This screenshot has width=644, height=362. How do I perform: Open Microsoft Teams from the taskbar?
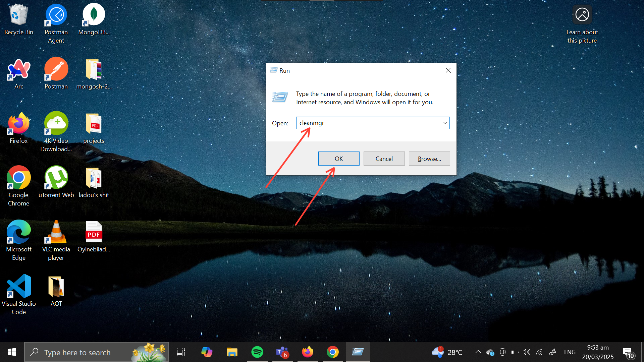pyautogui.click(x=282, y=352)
